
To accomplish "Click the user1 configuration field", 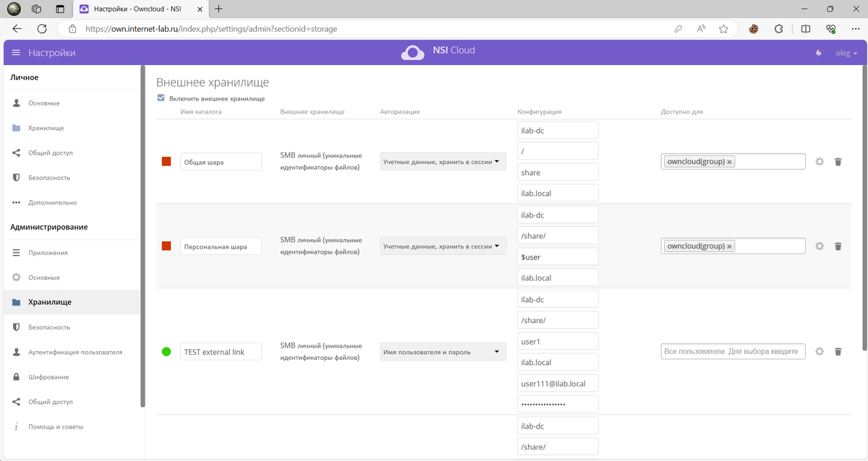I will pos(558,340).
